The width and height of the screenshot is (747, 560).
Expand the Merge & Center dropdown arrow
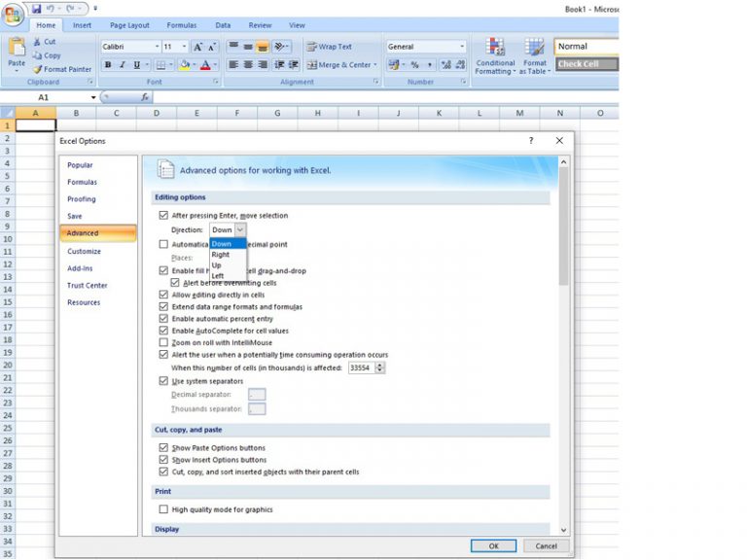[374, 65]
